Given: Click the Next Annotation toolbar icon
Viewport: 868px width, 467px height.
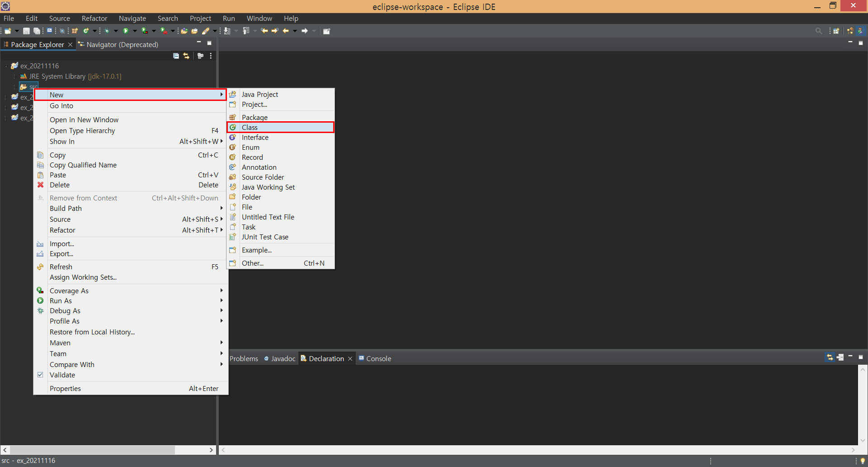Looking at the screenshot, I should point(227,31).
